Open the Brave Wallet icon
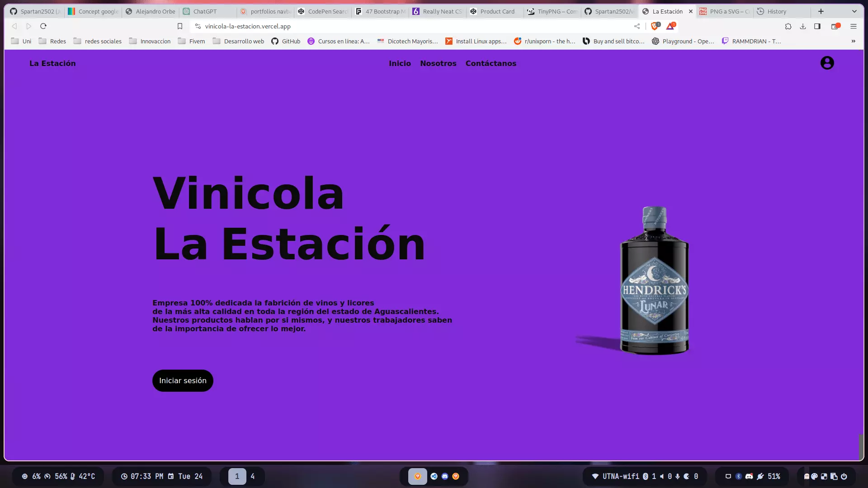 pyautogui.click(x=835, y=26)
